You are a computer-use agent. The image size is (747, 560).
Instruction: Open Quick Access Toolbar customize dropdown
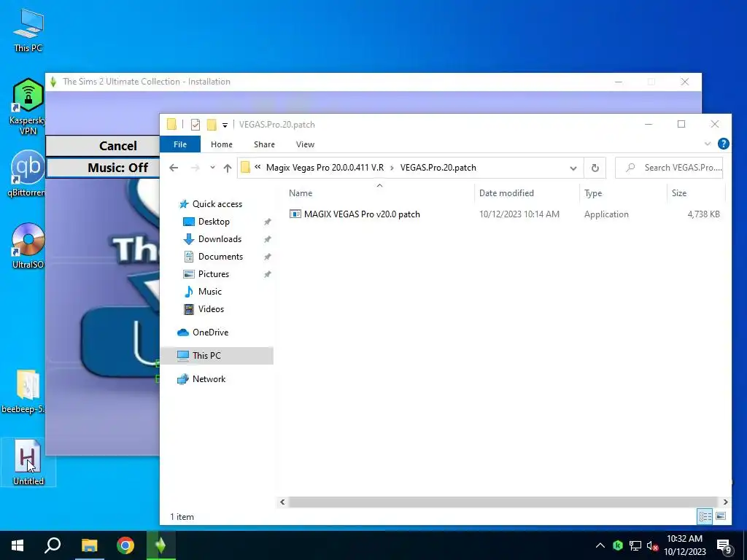pyautogui.click(x=225, y=125)
